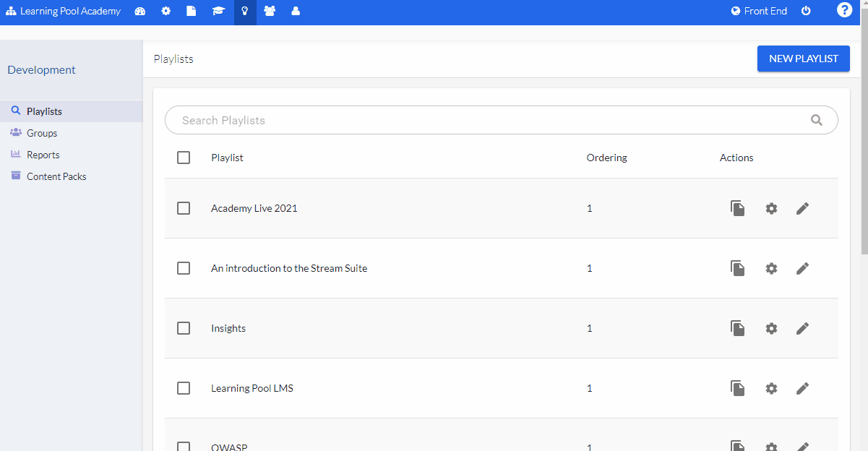Open the Playlists sidebar section

[x=42, y=111]
